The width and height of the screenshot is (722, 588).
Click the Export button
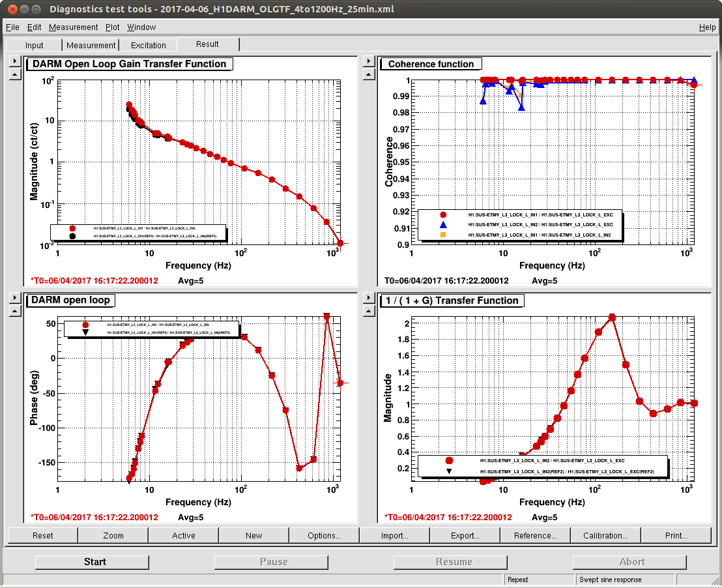[465, 535]
